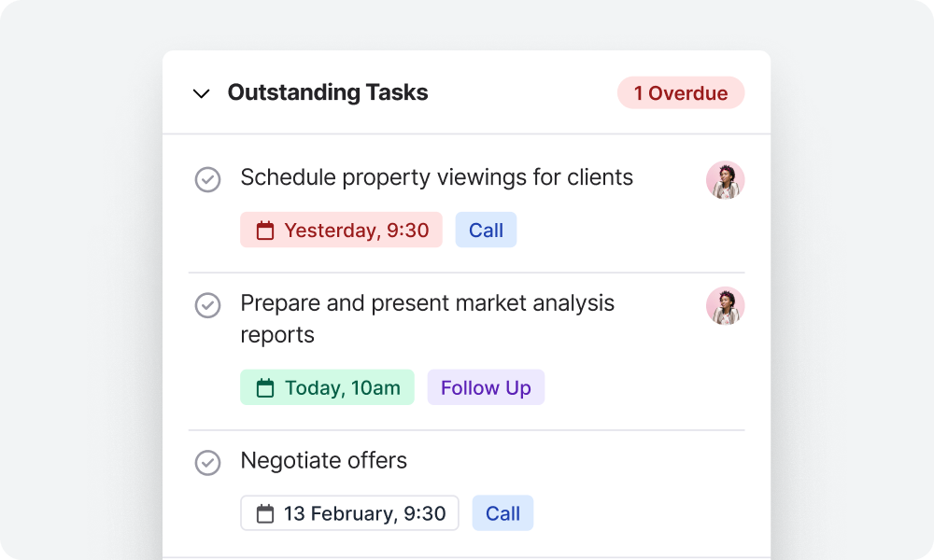Image resolution: width=934 pixels, height=560 pixels.
Task: Select the checkmark circle beside Negotiate offers
Action: pyautogui.click(x=208, y=461)
